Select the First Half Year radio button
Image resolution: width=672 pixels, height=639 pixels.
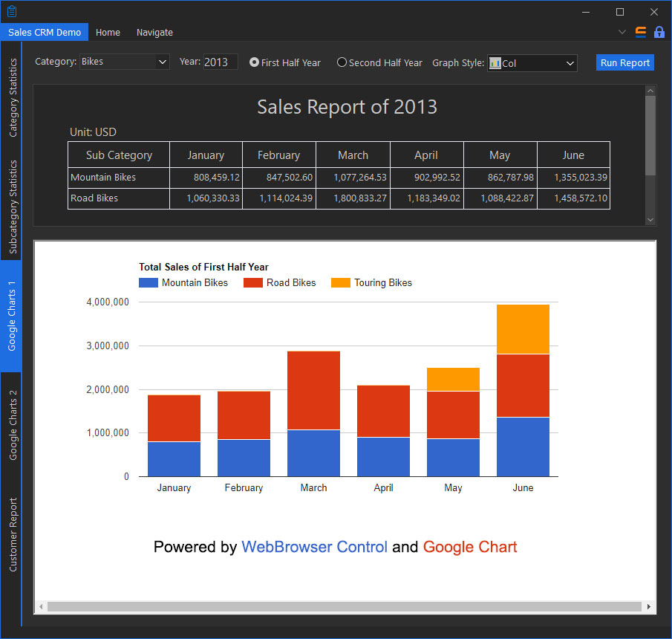coord(252,62)
